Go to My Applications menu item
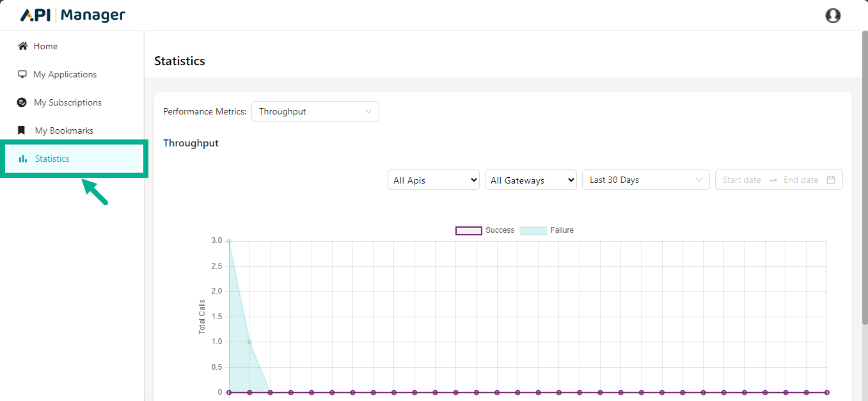 [65, 74]
